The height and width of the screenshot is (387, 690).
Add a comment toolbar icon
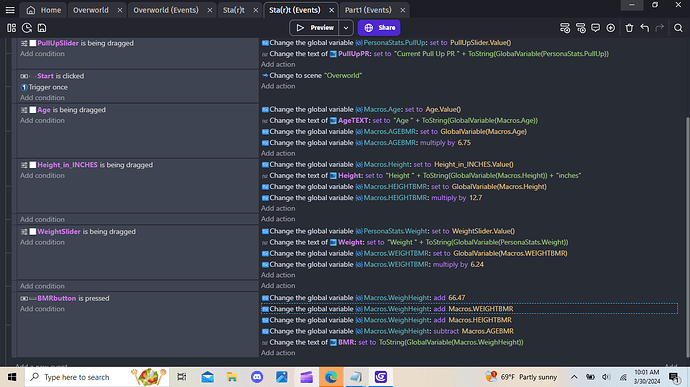pyautogui.click(x=595, y=28)
